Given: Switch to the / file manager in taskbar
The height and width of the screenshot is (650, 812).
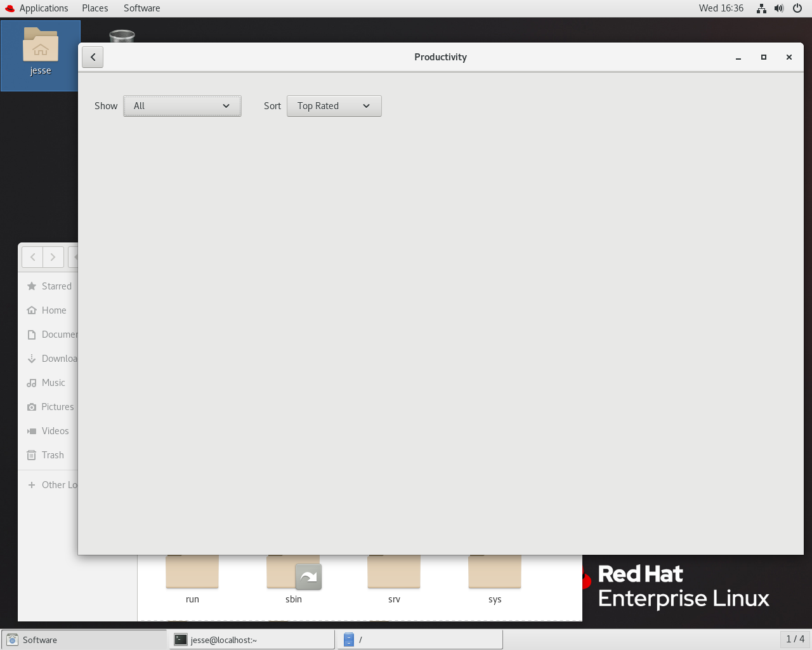Looking at the screenshot, I should click(420, 640).
